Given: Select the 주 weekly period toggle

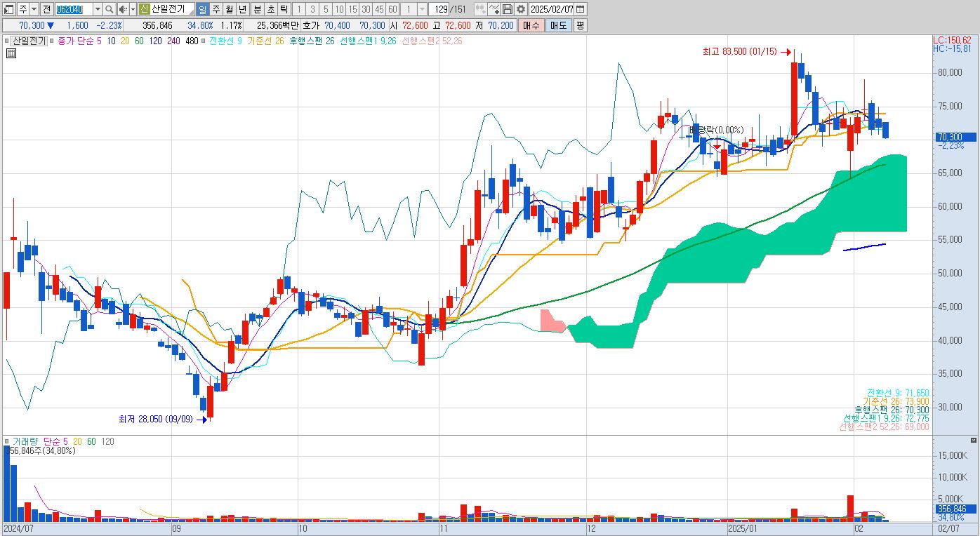Looking at the screenshot, I should point(216,9).
